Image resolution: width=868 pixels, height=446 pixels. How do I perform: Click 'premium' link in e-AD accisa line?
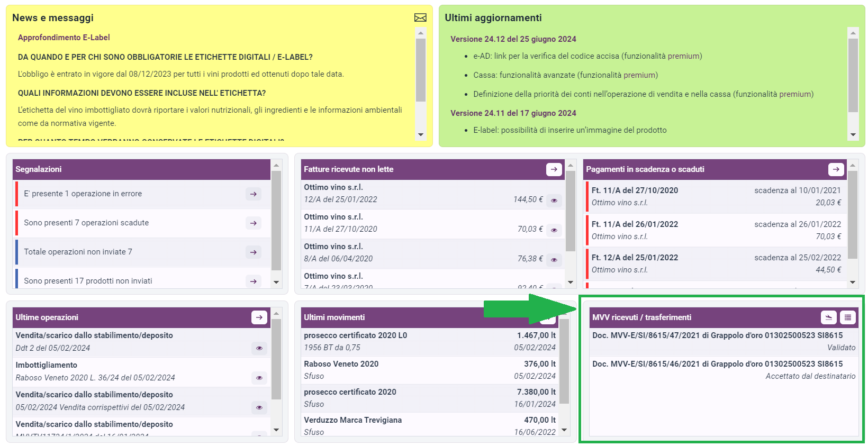tap(683, 56)
